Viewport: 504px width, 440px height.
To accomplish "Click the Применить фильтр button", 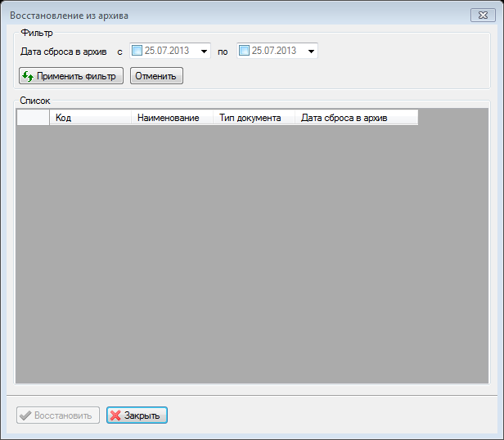I will coord(71,76).
